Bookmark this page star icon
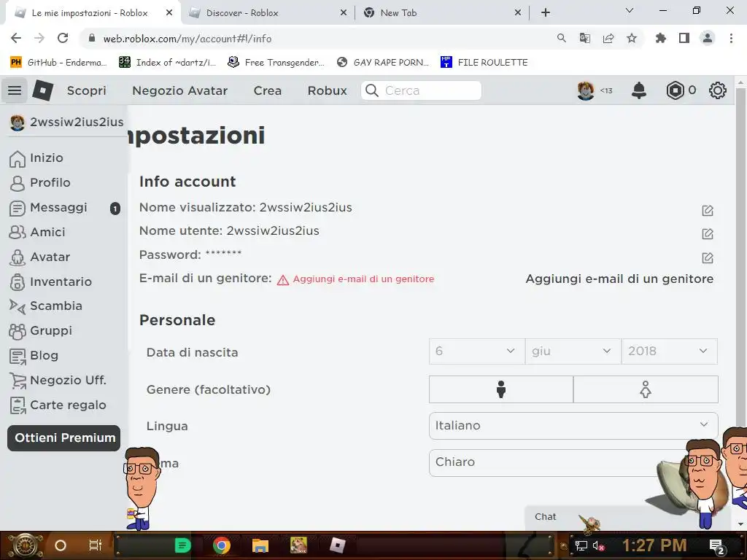 point(632,38)
